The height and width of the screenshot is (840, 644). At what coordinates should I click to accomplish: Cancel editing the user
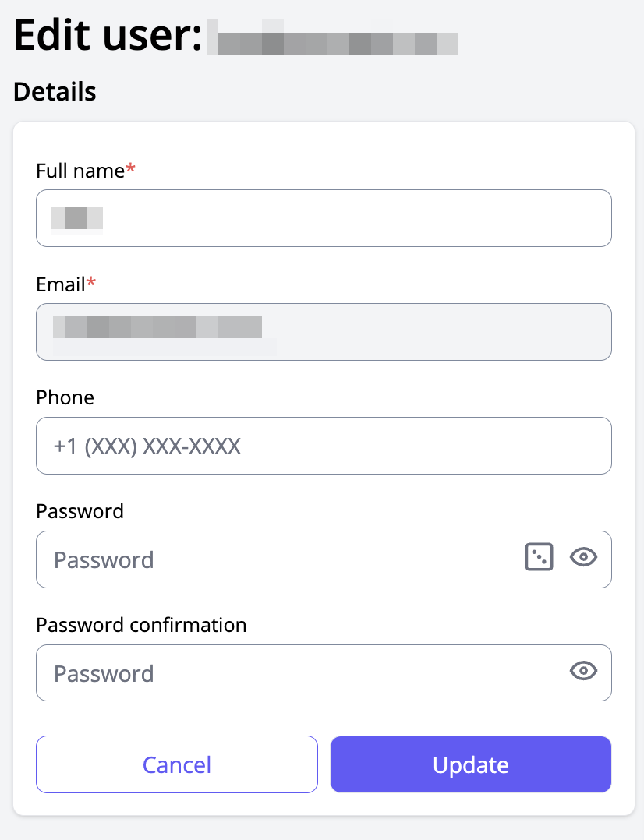(177, 764)
